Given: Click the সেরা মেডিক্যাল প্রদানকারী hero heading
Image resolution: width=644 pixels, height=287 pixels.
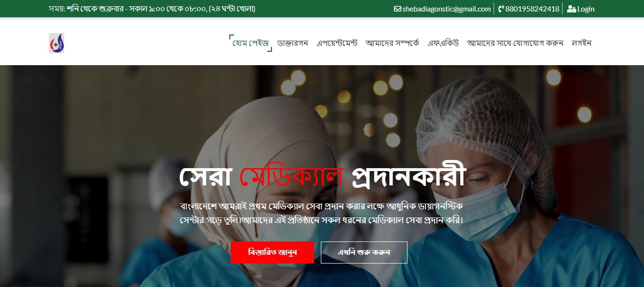Looking at the screenshot, I should 322,177.
